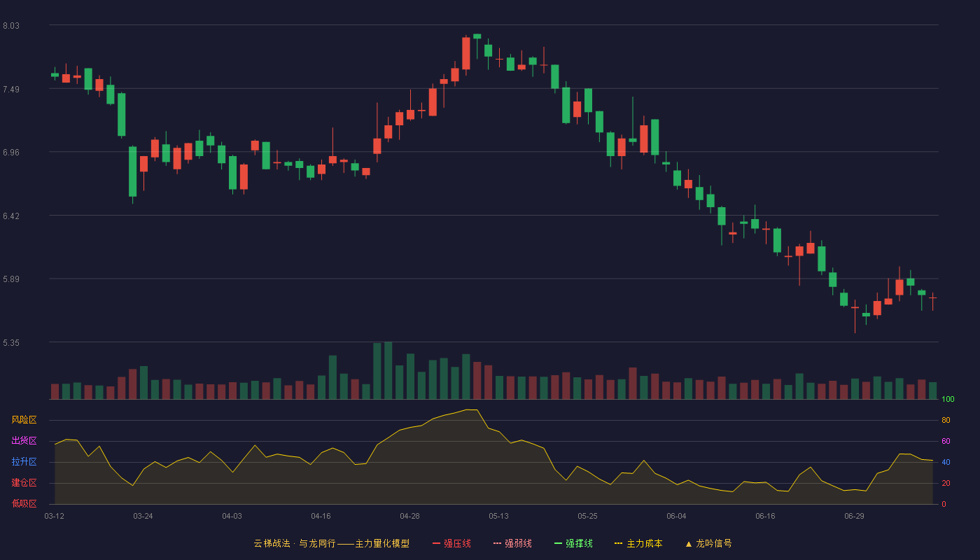This screenshot has height=560, width=980.
Task: Click the 05-13 date label
Action: click(x=498, y=516)
